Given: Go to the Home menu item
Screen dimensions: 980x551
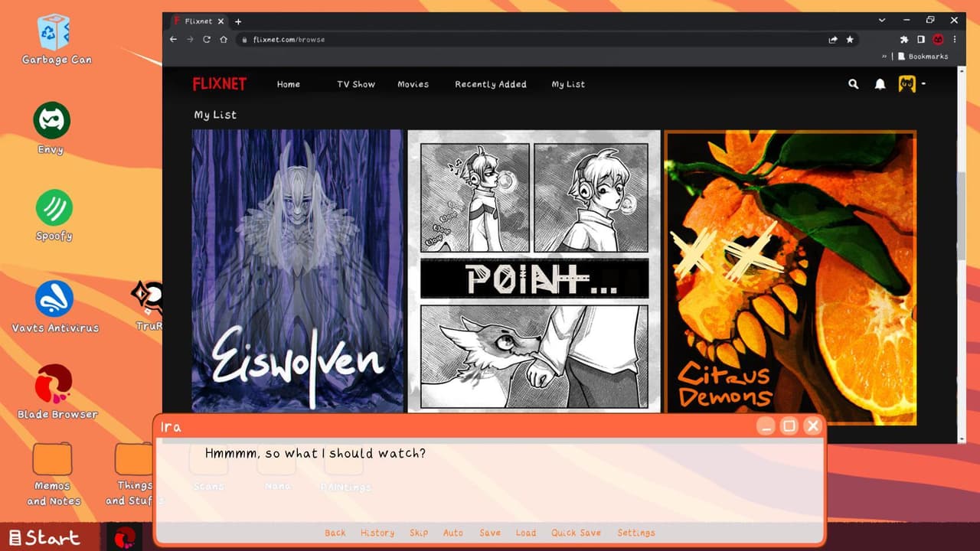Looking at the screenshot, I should (289, 84).
